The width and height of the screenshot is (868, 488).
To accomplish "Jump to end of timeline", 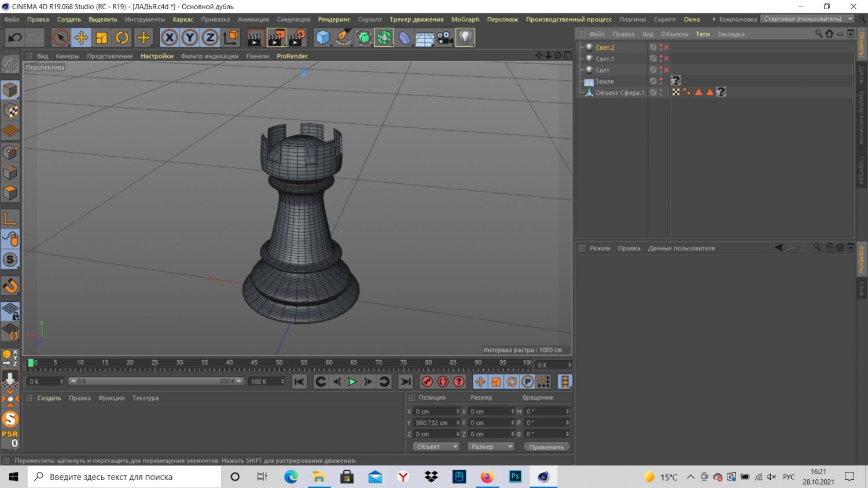I will coord(406,382).
